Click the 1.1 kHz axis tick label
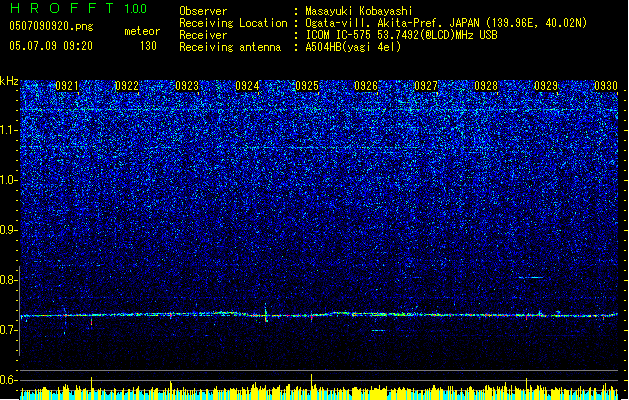Screen dimensions: 629x400 tap(9, 130)
